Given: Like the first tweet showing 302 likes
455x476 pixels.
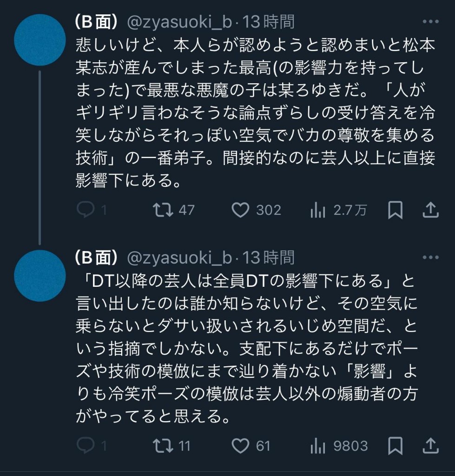Looking at the screenshot, I should pyautogui.click(x=240, y=210).
